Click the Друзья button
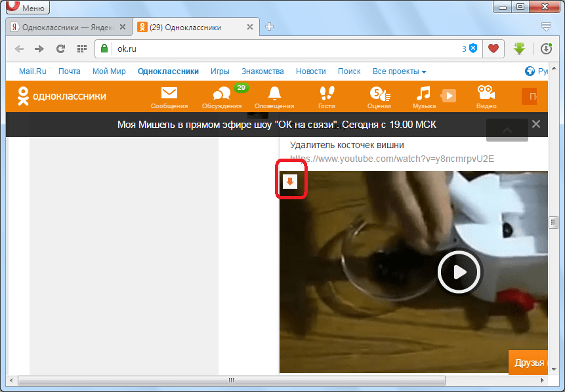565x392 pixels. coord(528,363)
